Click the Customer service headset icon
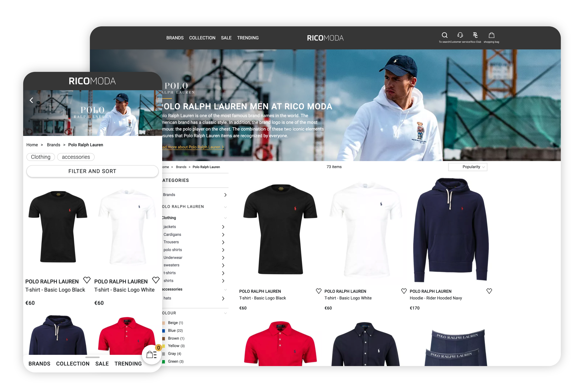 tap(460, 35)
